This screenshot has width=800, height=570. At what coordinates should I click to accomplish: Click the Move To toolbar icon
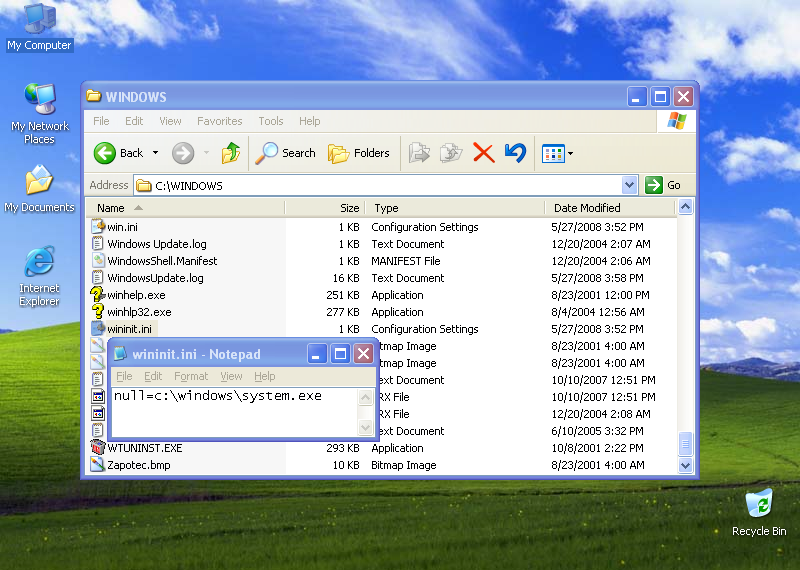(x=419, y=153)
